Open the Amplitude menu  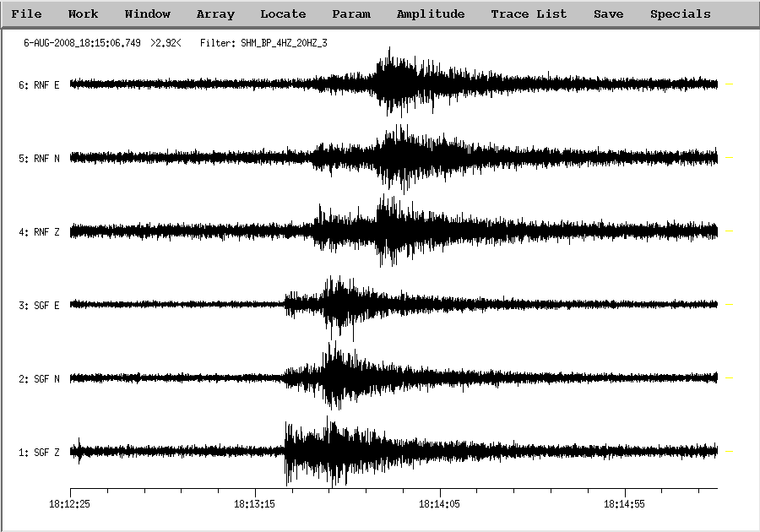(430, 14)
